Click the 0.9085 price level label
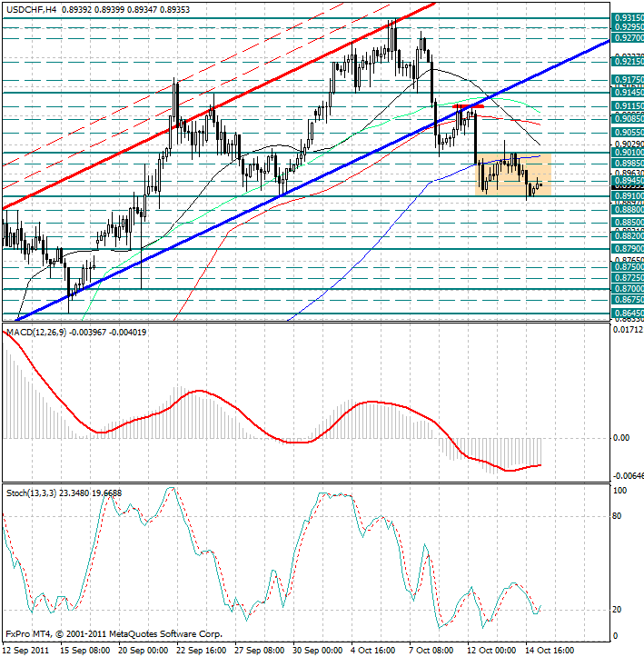644x657 pixels. (x=628, y=119)
